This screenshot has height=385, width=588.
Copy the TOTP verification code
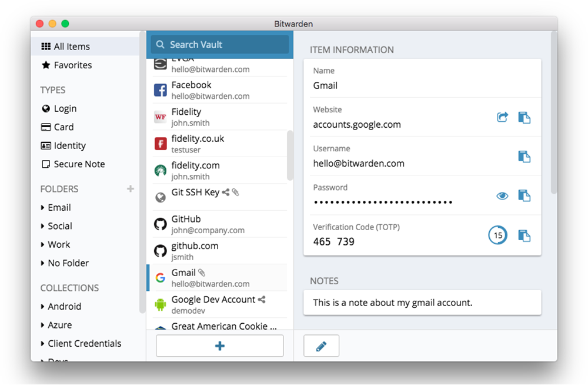pyautogui.click(x=524, y=236)
